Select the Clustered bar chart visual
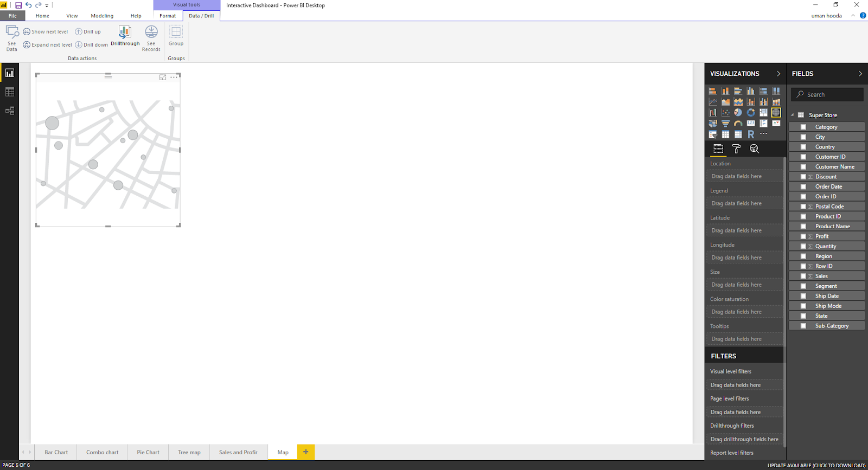868x470 pixels. point(738,91)
